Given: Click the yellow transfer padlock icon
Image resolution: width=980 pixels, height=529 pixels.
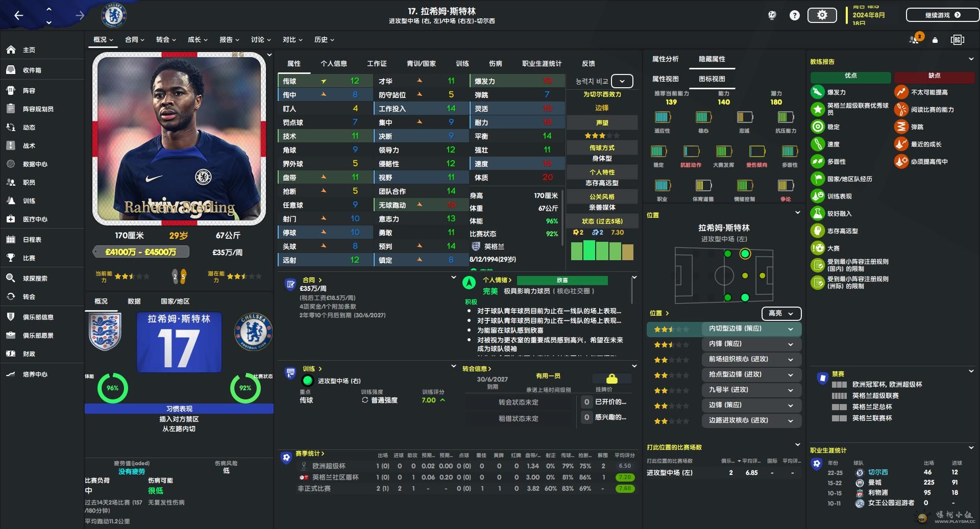Looking at the screenshot, I should click(611, 379).
